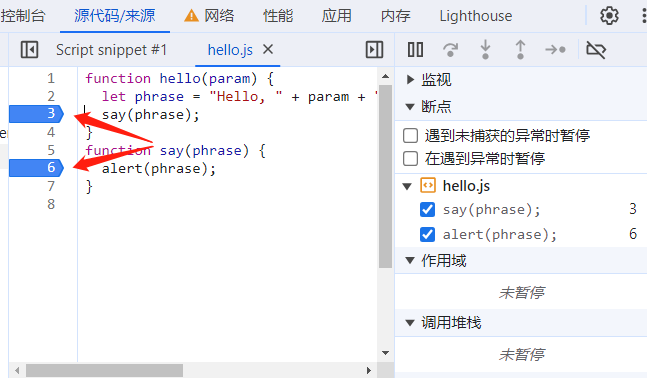Collapse the hello.js breakpoint group
The image size is (647, 378).
coord(407,186)
